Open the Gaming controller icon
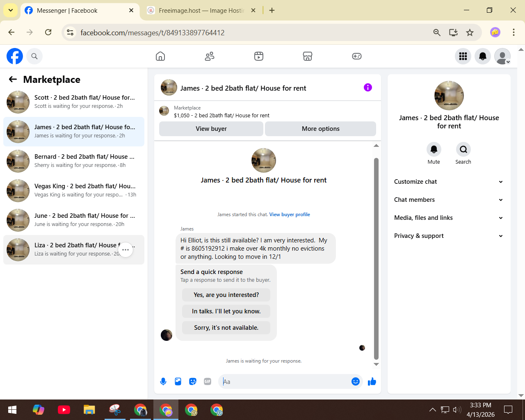 point(357,56)
